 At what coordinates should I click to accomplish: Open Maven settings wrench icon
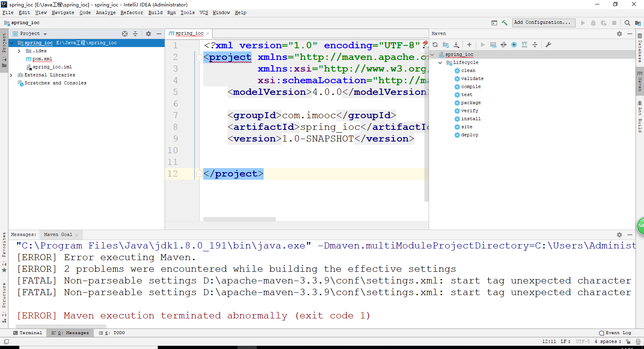point(548,45)
